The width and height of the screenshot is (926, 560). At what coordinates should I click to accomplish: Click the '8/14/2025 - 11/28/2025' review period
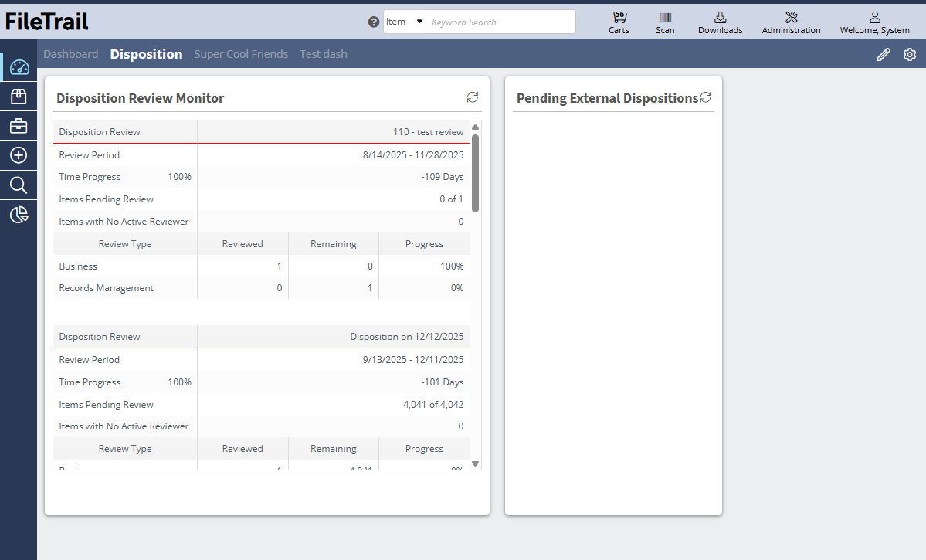coord(413,154)
